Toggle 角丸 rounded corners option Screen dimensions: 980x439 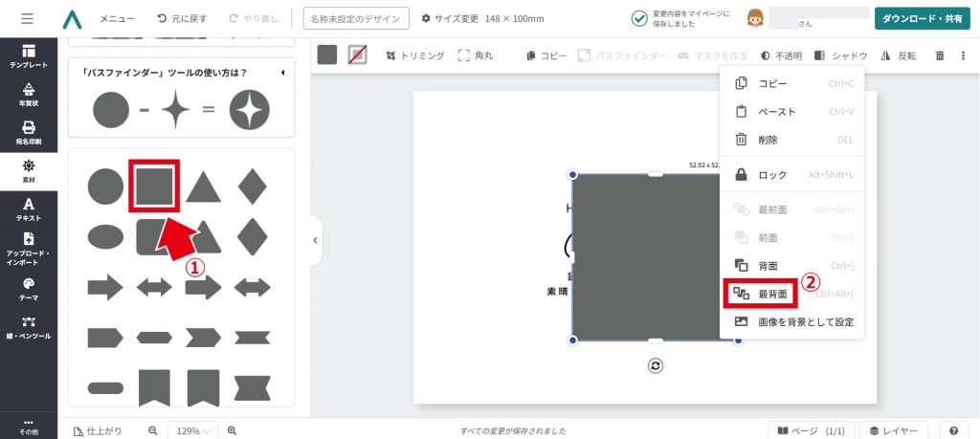pyautogui.click(x=476, y=55)
